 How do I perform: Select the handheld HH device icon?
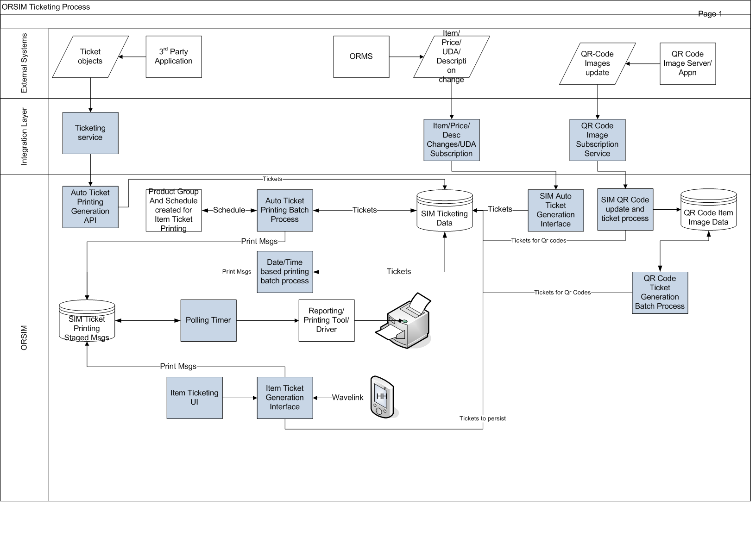(382, 397)
